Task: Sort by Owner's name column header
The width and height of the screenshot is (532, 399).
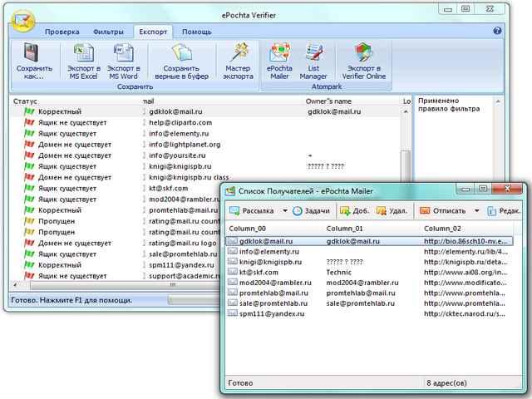Action: tap(351, 101)
